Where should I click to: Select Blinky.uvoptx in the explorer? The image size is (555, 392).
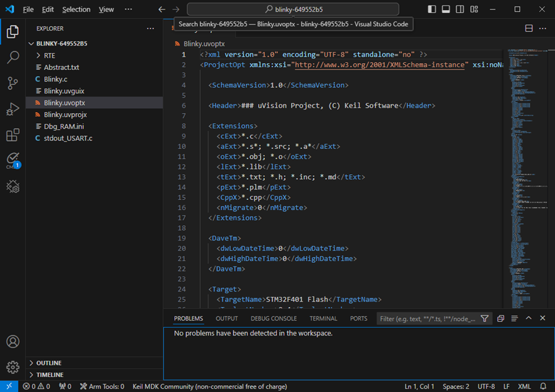[94, 103]
